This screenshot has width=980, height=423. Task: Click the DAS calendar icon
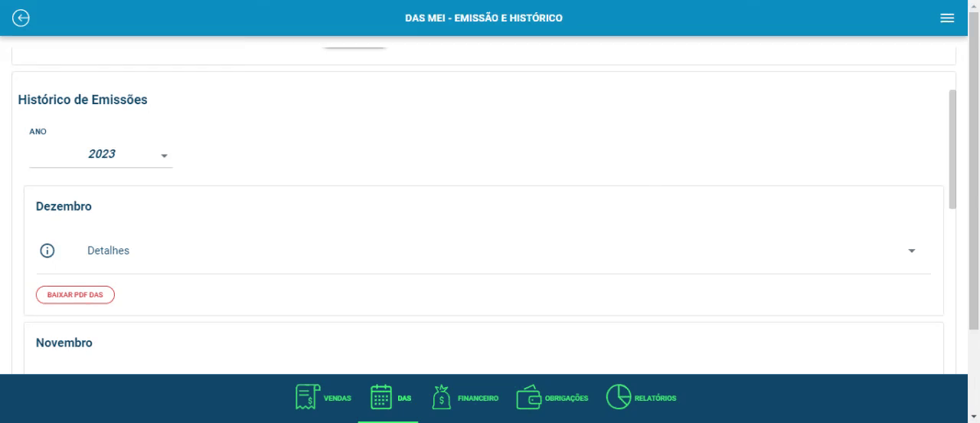[x=381, y=397]
